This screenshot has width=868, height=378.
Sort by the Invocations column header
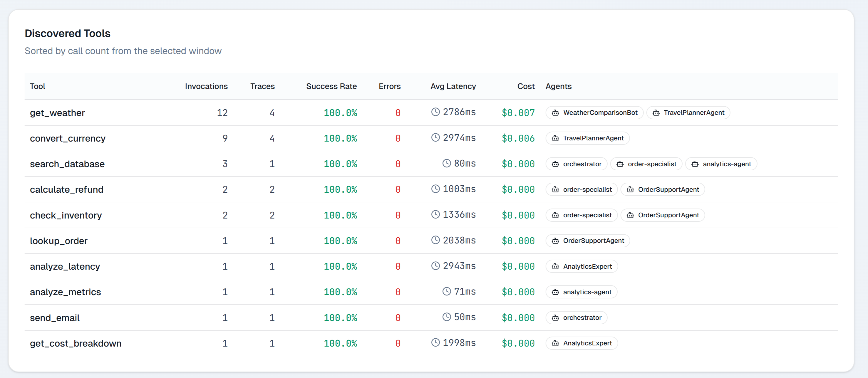pos(206,86)
